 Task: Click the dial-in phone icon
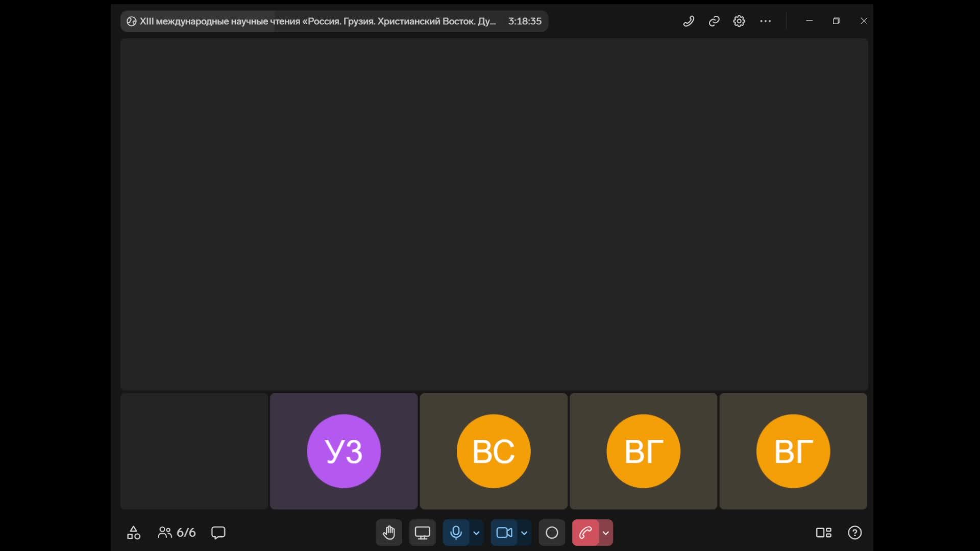coord(689,21)
